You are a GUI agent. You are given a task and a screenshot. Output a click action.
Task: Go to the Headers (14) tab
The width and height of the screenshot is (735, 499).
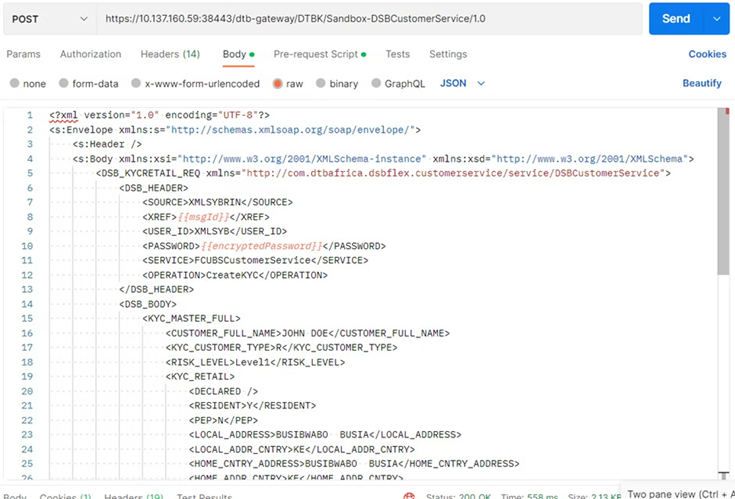click(170, 54)
